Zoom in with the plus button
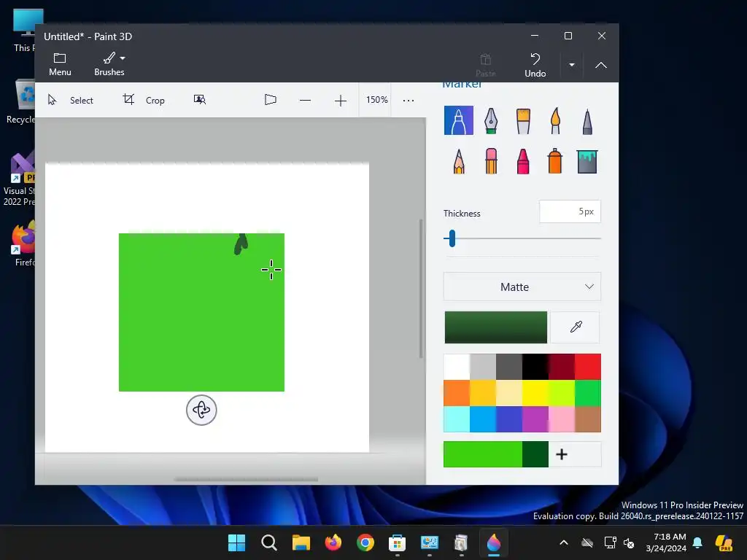This screenshot has width=747, height=560. (340, 101)
